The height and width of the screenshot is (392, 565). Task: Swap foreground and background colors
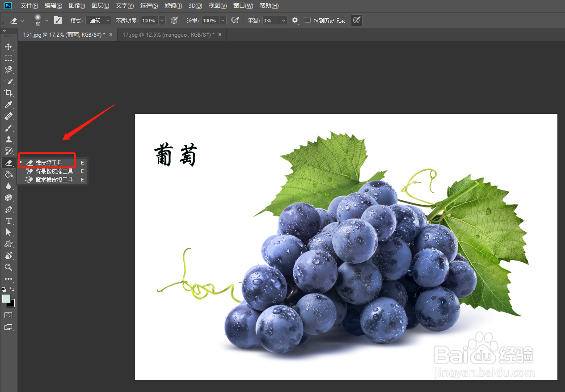click(12, 289)
